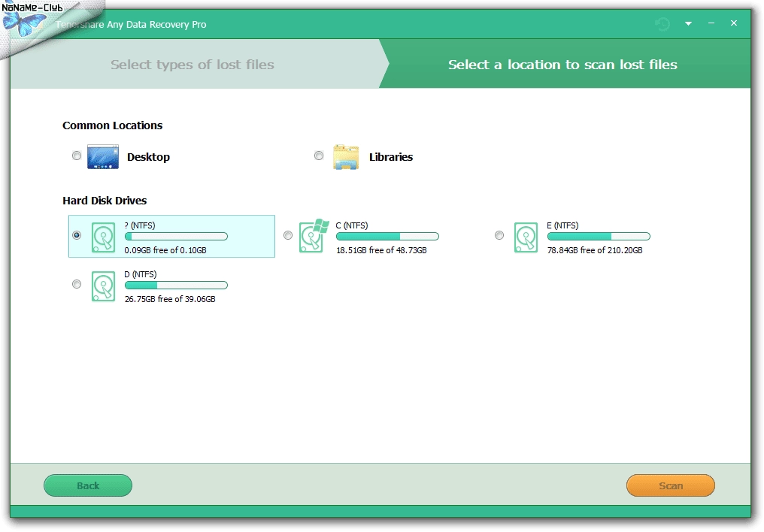764x532 pixels.
Task: Select the D (NTFS) drive radio button
Action: (x=77, y=284)
